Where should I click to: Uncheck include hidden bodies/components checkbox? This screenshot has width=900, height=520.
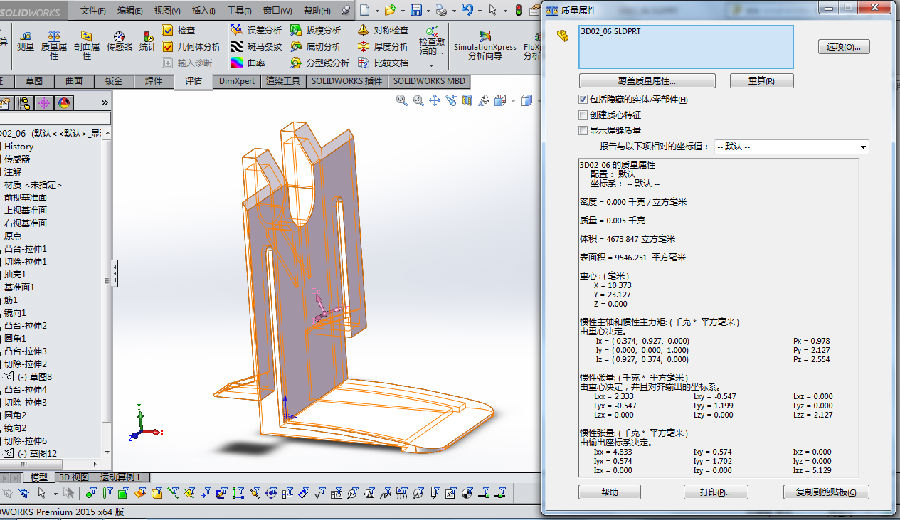583,100
